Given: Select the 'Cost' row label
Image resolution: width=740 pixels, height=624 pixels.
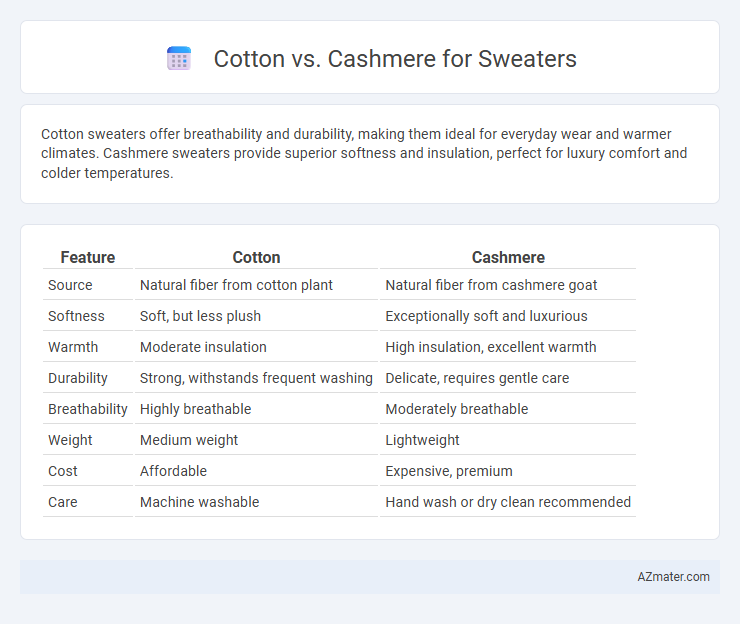Looking at the screenshot, I should click(x=63, y=471).
